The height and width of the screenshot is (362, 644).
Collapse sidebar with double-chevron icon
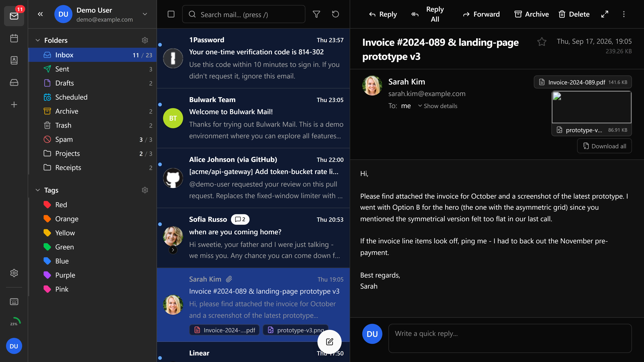[40, 14]
